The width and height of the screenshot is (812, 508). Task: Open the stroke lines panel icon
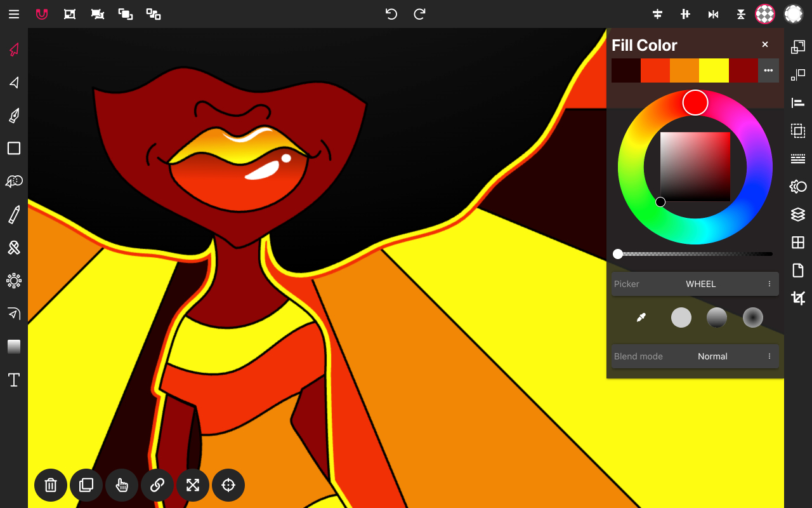[798, 159]
